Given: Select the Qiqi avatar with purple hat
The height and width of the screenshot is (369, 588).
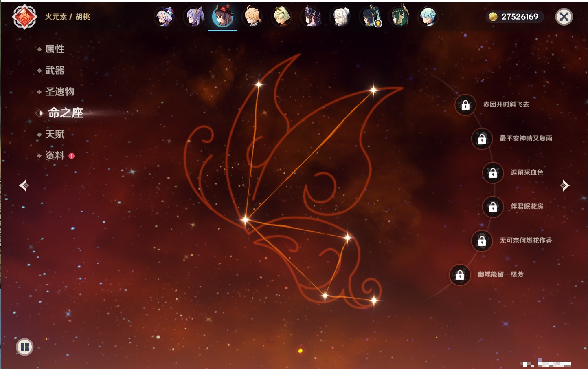Looking at the screenshot, I should point(165,17).
